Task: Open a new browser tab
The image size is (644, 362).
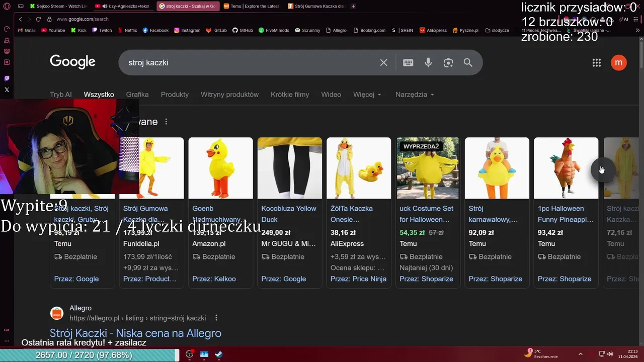Action: click(353, 6)
